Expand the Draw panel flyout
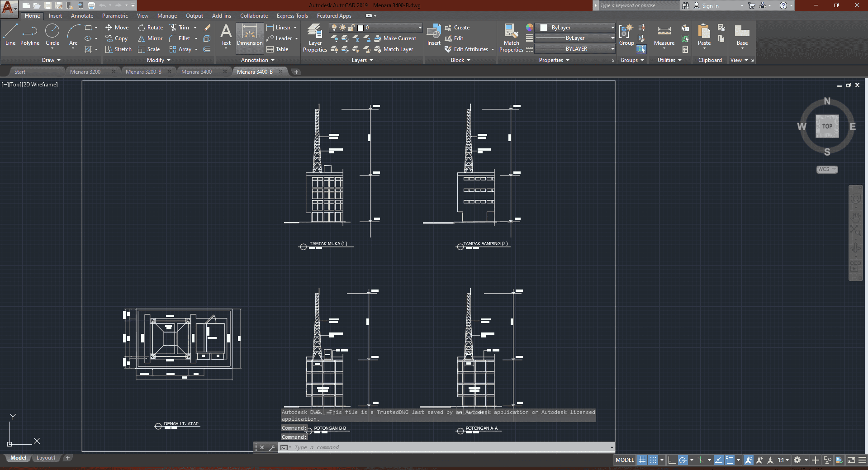The height and width of the screenshot is (470, 868). [51, 60]
